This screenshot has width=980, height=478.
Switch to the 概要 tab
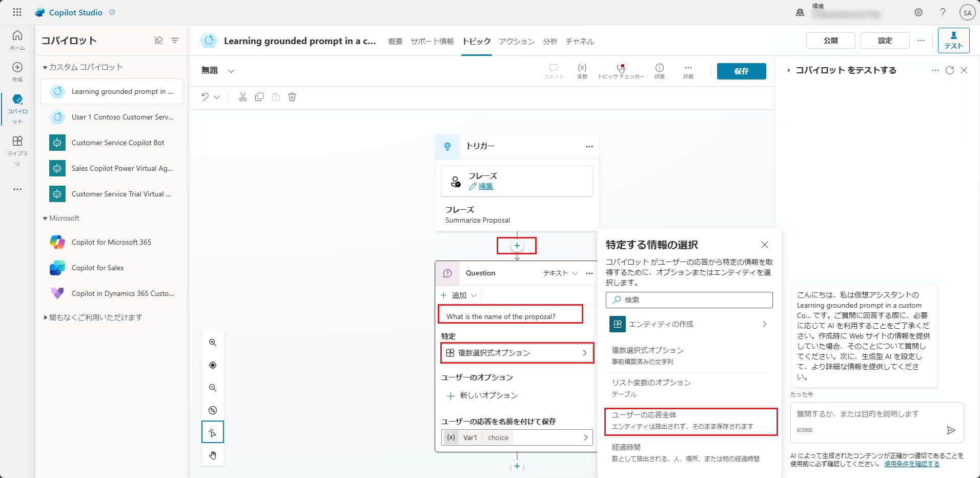click(x=395, y=42)
